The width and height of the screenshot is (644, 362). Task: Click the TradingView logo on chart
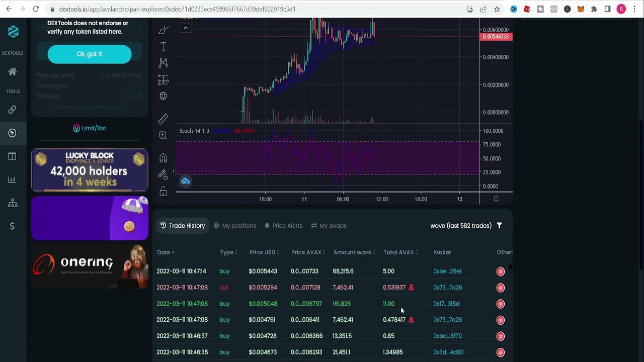tap(185, 181)
